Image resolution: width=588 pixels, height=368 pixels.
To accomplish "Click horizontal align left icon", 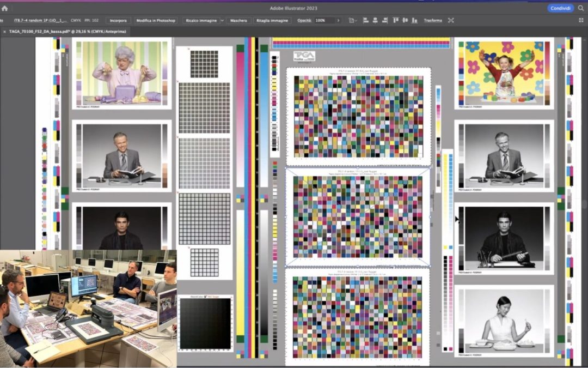I will coord(365,20).
